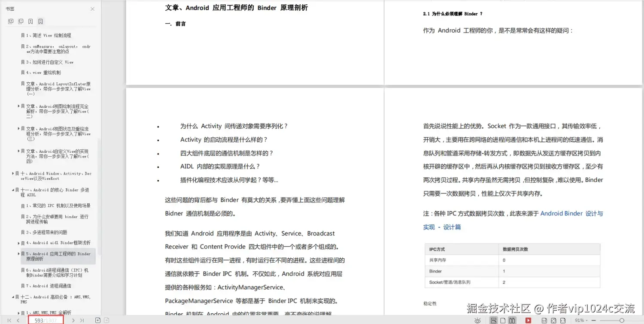
Task: Go to next page arrow
Action: (73, 320)
